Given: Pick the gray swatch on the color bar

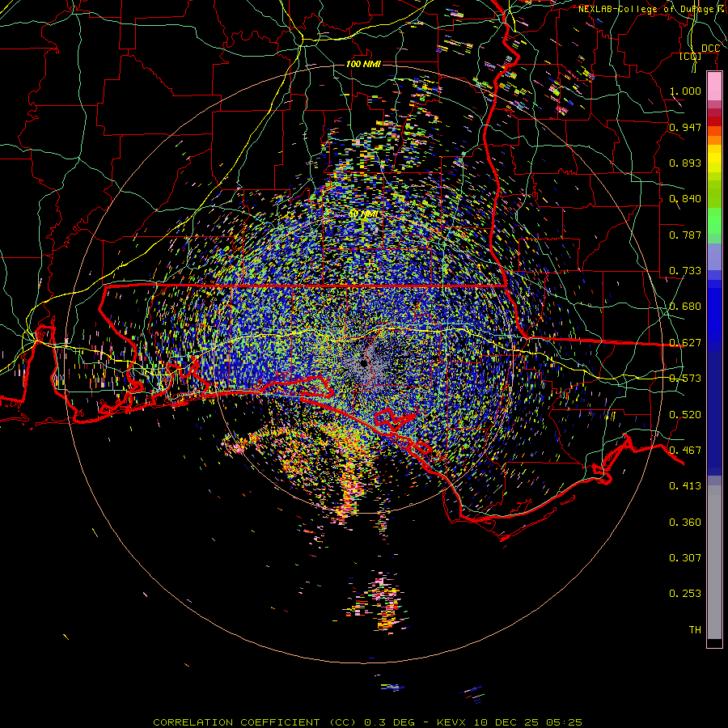Looking at the screenshot, I should coord(714,562).
